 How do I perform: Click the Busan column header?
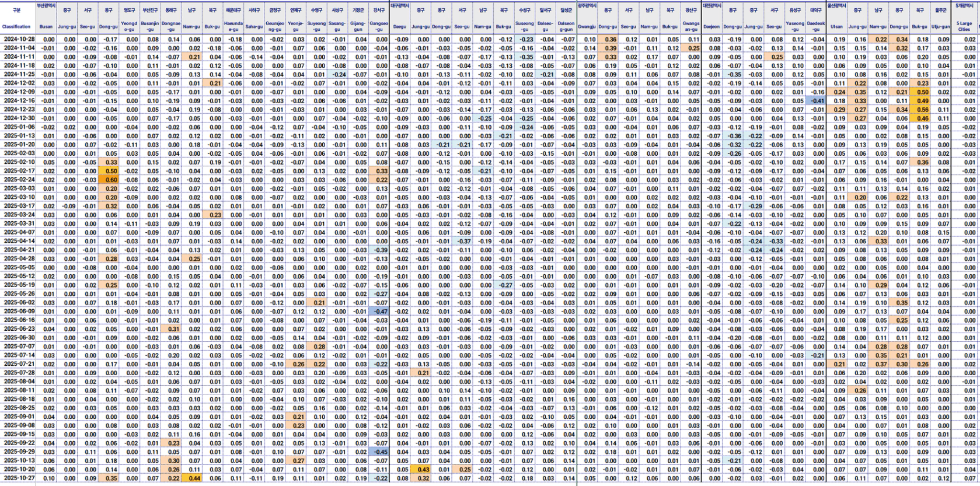pos(46,26)
